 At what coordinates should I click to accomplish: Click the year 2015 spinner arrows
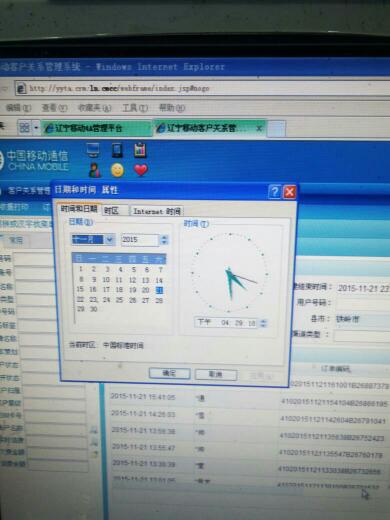(x=164, y=240)
